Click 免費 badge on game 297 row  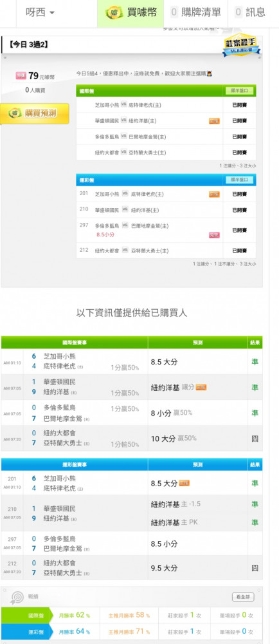point(214,235)
